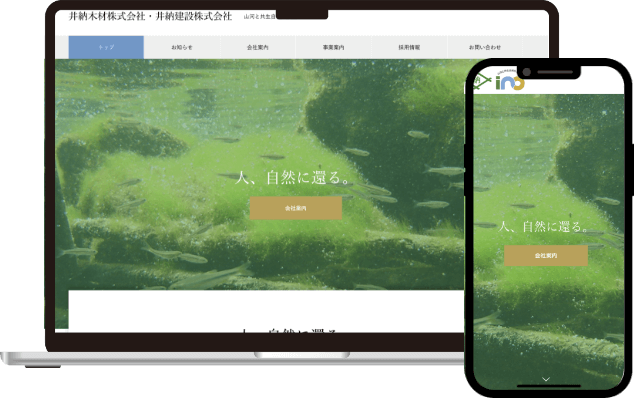Viewport: 634px width, 398px height.
Task: Open the 採用情報 navigation tab
Action: [x=409, y=47]
